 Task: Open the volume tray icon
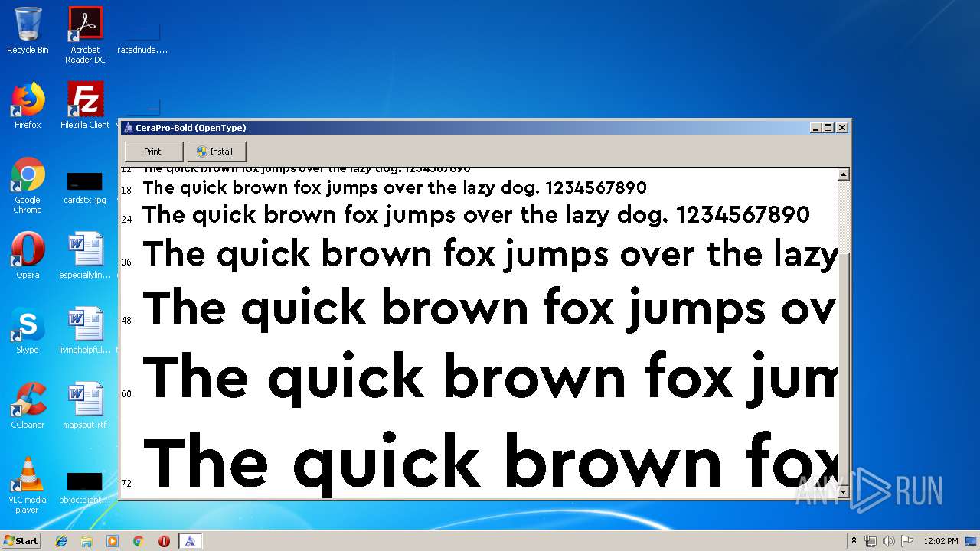[889, 541]
